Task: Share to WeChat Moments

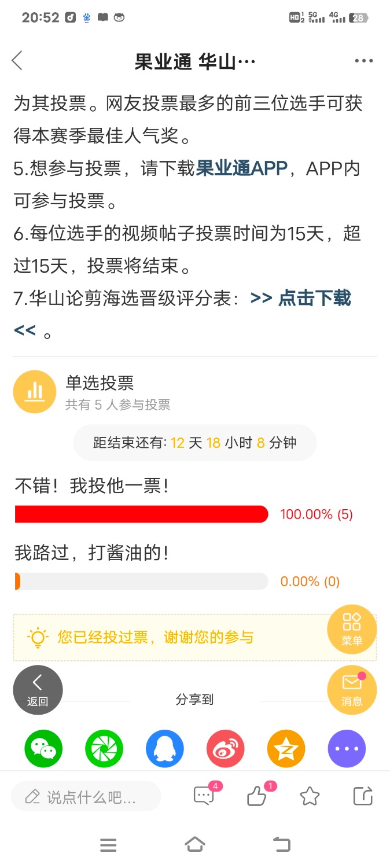Action: tap(104, 749)
